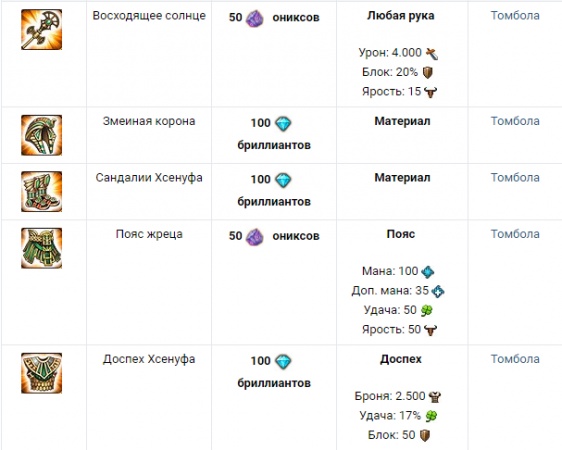Click the shield icon next to Блок: 20%

(x=428, y=73)
